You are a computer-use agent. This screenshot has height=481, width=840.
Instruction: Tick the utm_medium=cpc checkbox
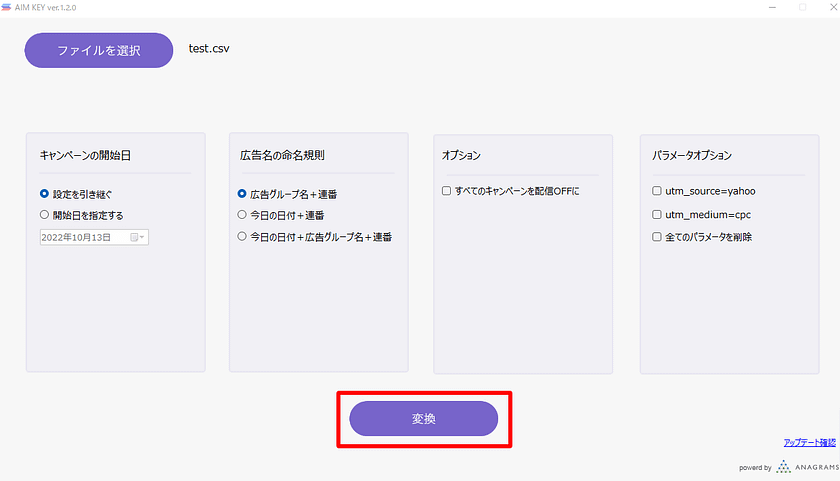click(x=656, y=214)
